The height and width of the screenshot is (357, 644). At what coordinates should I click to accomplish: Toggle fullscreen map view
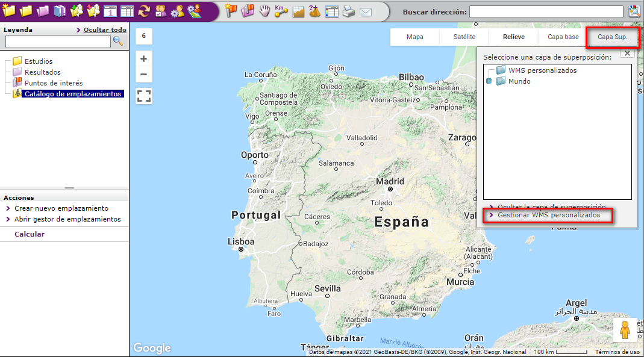144,96
